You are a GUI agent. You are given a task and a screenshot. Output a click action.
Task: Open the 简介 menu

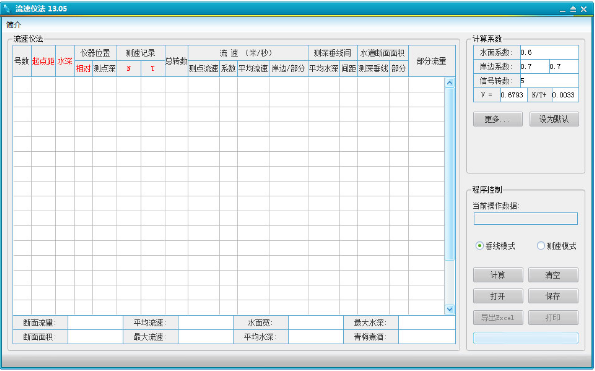[x=14, y=25]
